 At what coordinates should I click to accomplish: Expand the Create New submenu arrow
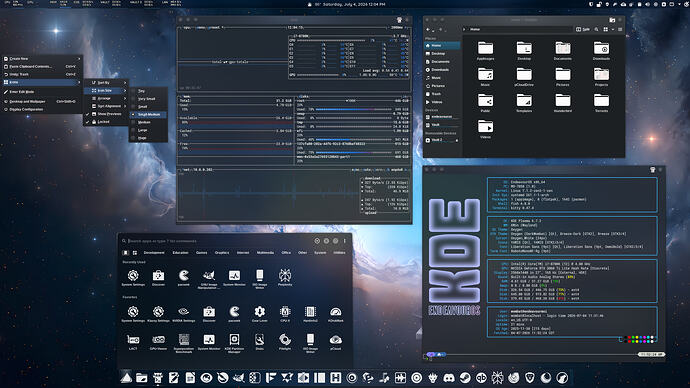[x=79, y=59]
